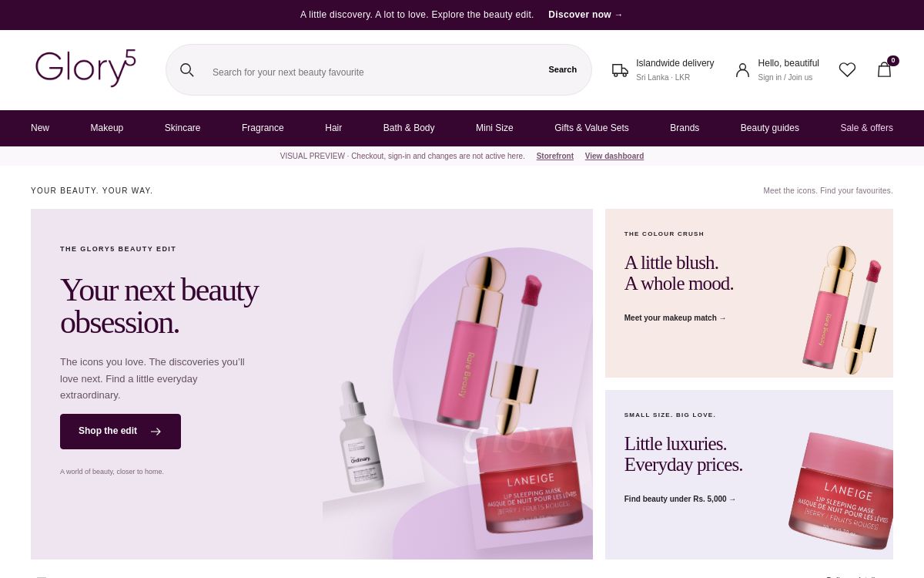Screen dimensions: 924x578
Task: Click the Search button
Action: pos(562,69)
